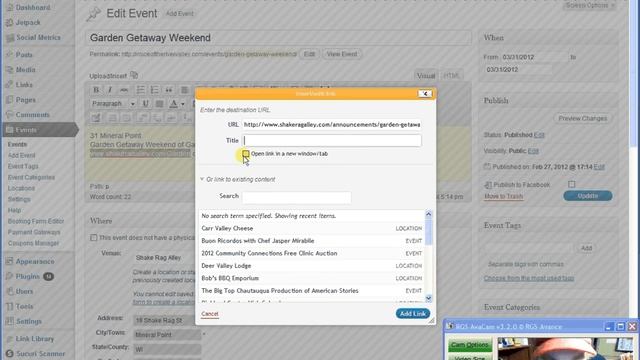Click the Add Link button
Screen dimensions: 640x360
click(413, 313)
